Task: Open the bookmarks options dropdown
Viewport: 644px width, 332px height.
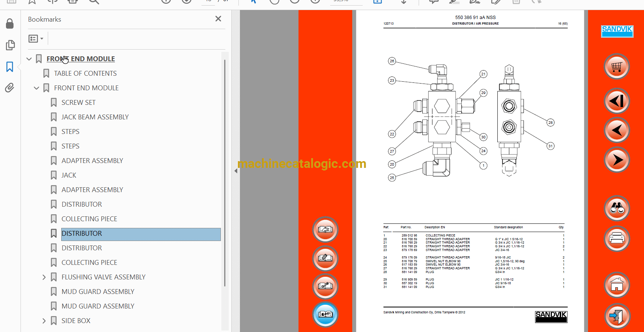Action: [x=36, y=38]
